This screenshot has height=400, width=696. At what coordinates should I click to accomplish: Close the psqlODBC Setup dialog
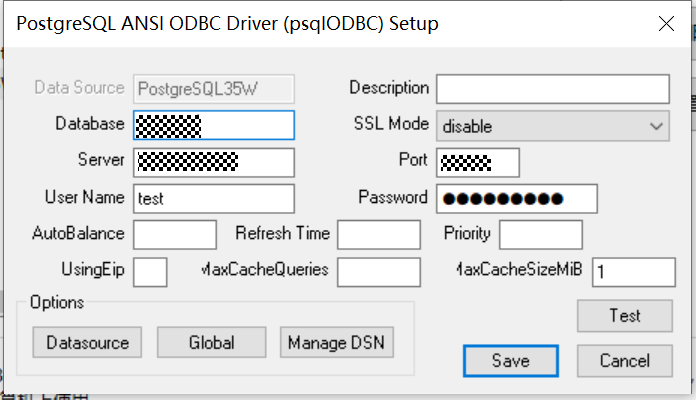click(666, 24)
